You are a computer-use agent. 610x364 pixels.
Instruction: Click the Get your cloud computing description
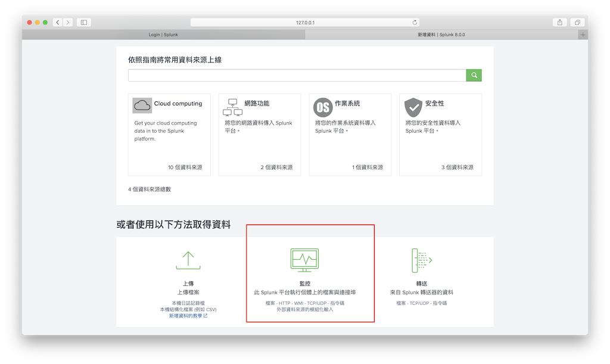(x=166, y=130)
